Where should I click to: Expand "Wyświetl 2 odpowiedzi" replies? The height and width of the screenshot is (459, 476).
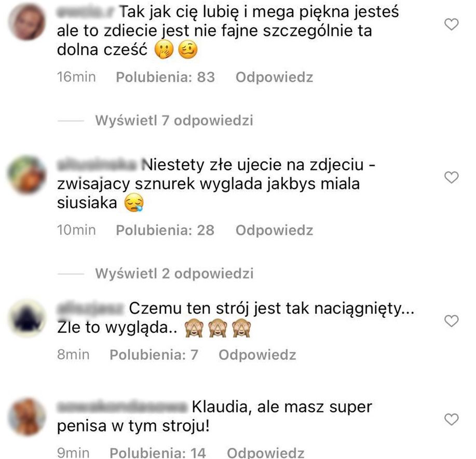tap(174, 274)
